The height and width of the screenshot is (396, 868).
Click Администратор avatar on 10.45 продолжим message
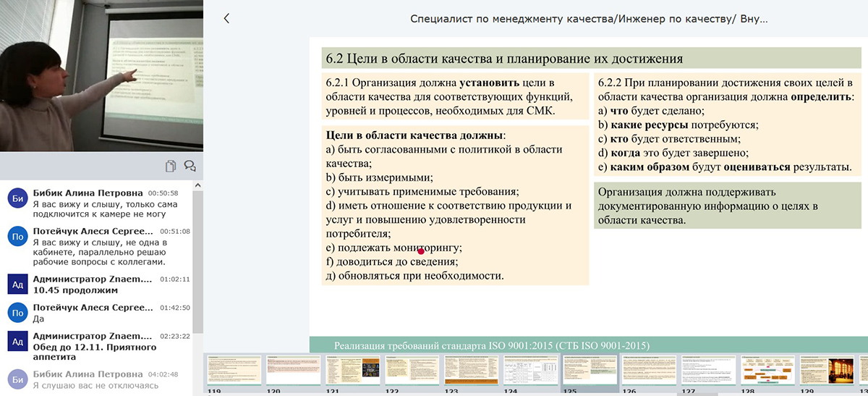point(17,283)
